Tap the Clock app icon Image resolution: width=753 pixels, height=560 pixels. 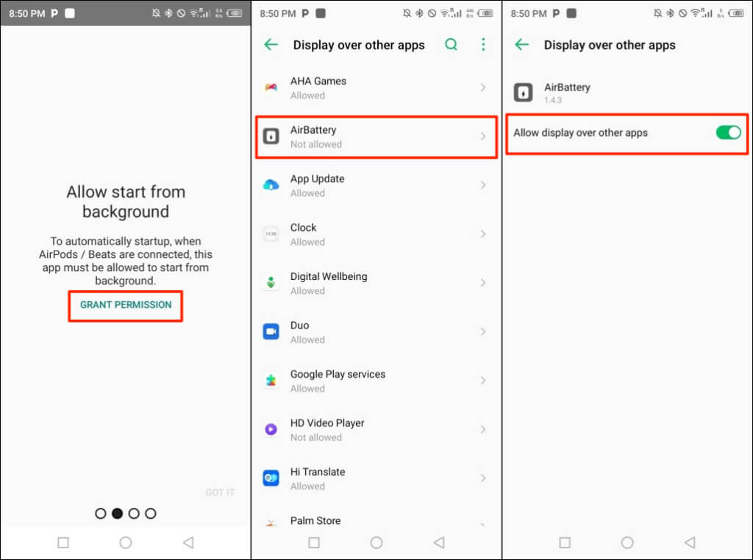pos(271,234)
